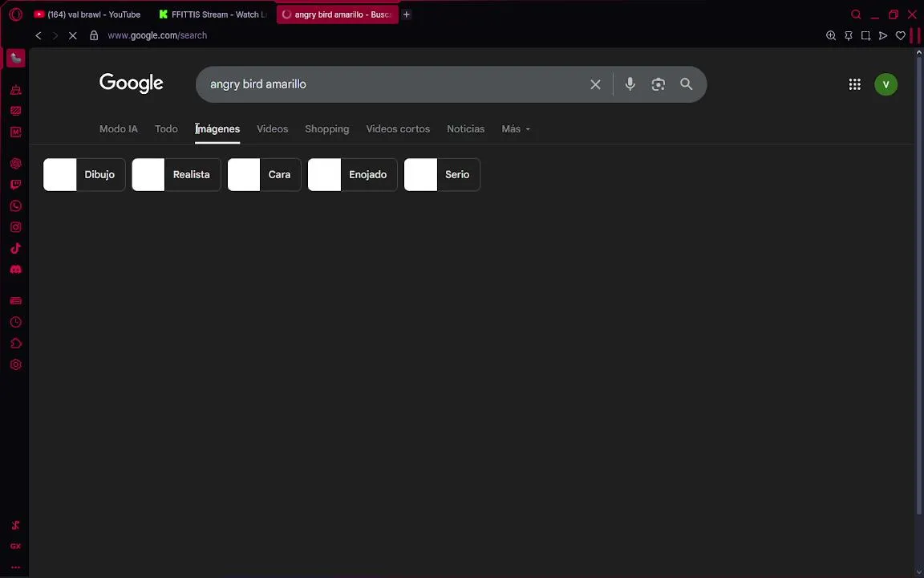The width and height of the screenshot is (924, 578).
Task: Expand the Más dropdown menu
Action: 516,128
